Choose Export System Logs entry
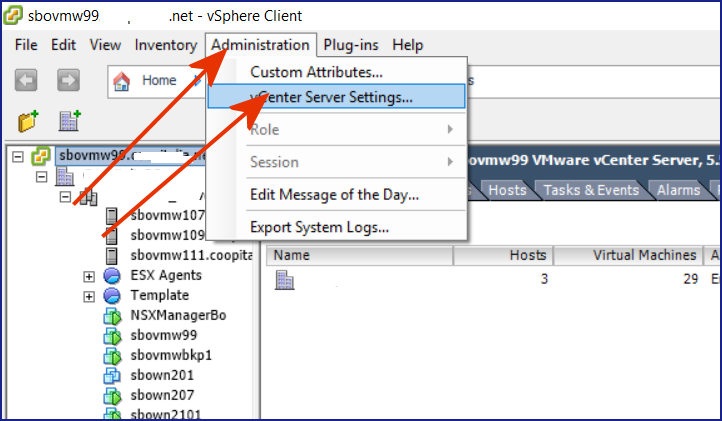Viewport: 722px width, 421px height. coord(337,227)
